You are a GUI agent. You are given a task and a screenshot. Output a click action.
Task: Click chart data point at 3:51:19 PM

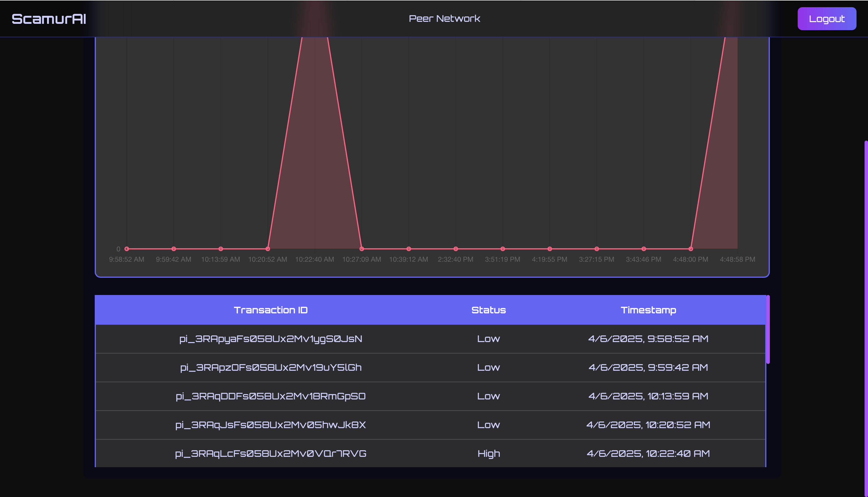503,249
